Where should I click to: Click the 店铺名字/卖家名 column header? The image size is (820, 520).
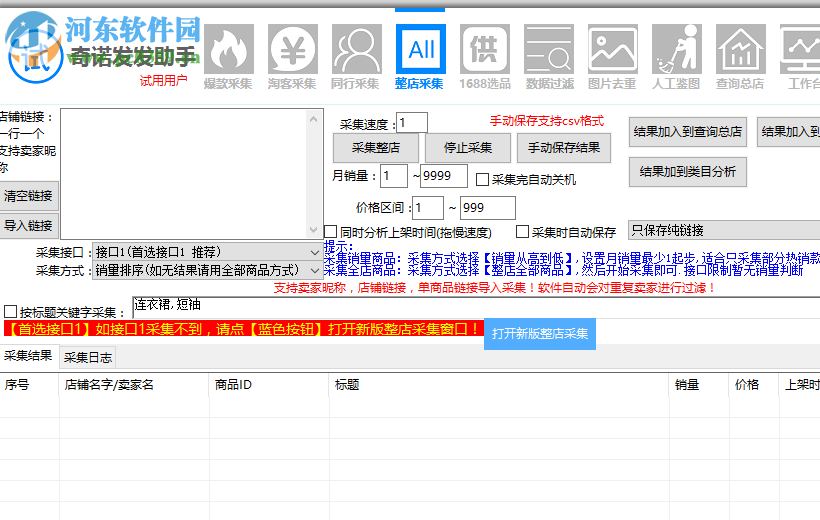click(134, 385)
